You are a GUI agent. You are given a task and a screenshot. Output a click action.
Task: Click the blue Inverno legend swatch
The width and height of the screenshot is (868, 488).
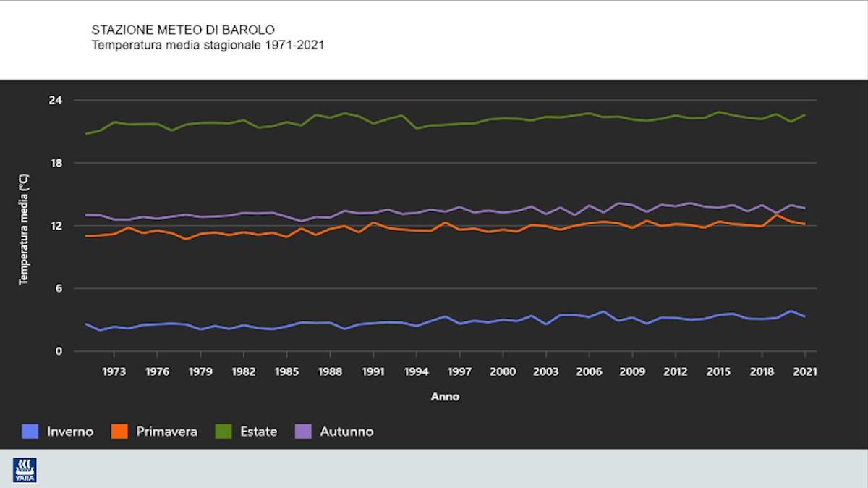pyautogui.click(x=30, y=432)
